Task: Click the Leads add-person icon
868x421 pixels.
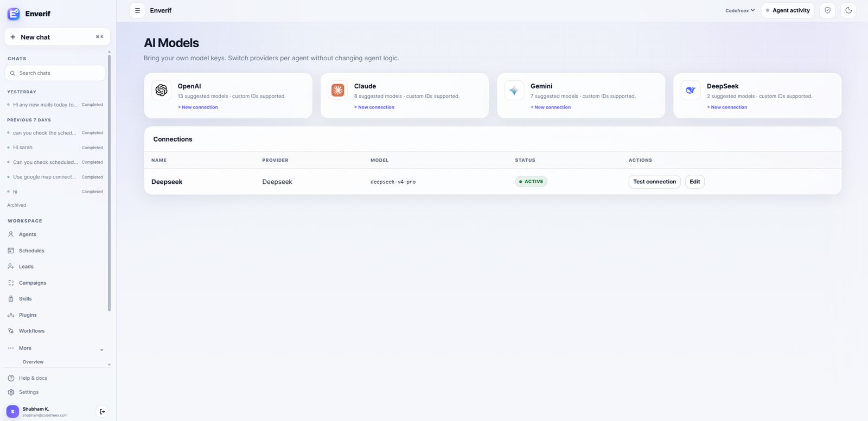Action: pos(11,266)
